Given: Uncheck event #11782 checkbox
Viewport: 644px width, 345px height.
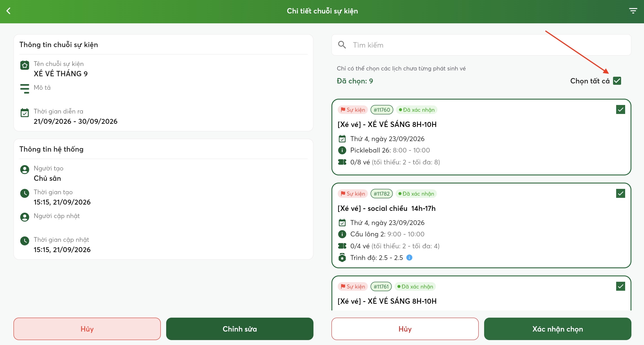Looking at the screenshot, I should (620, 193).
